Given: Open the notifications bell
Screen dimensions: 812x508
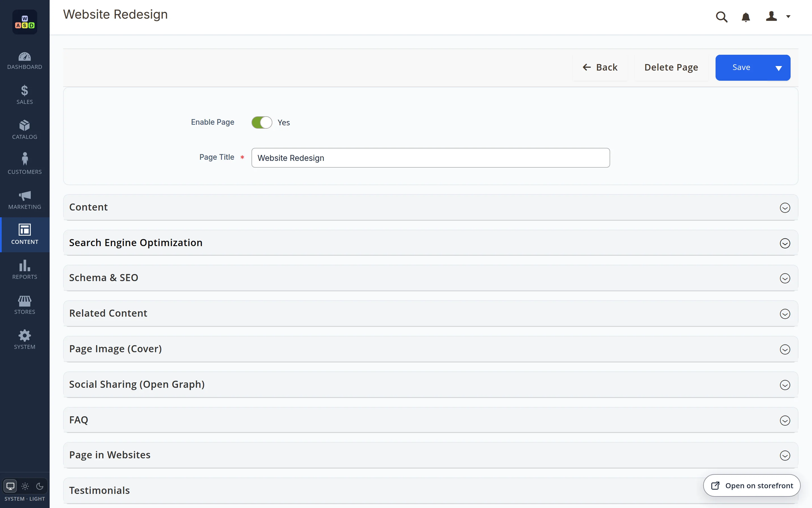Looking at the screenshot, I should pos(745,17).
